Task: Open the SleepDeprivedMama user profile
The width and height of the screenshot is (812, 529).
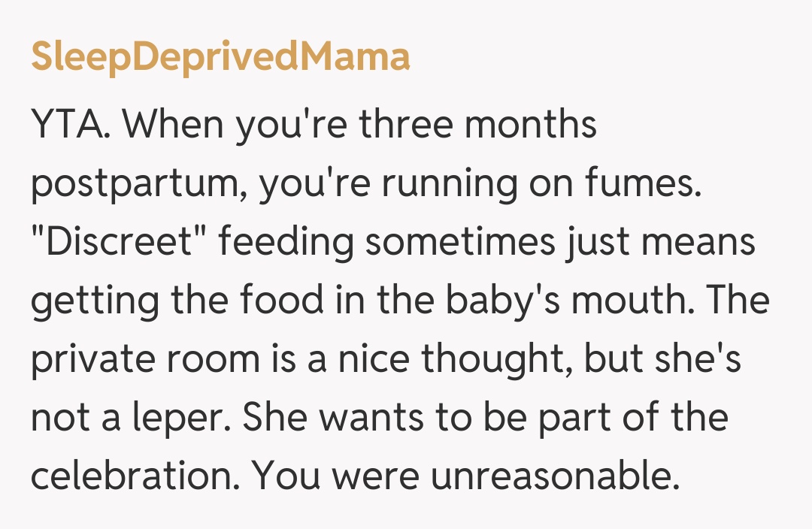Action: pyautogui.click(x=220, y=56)
